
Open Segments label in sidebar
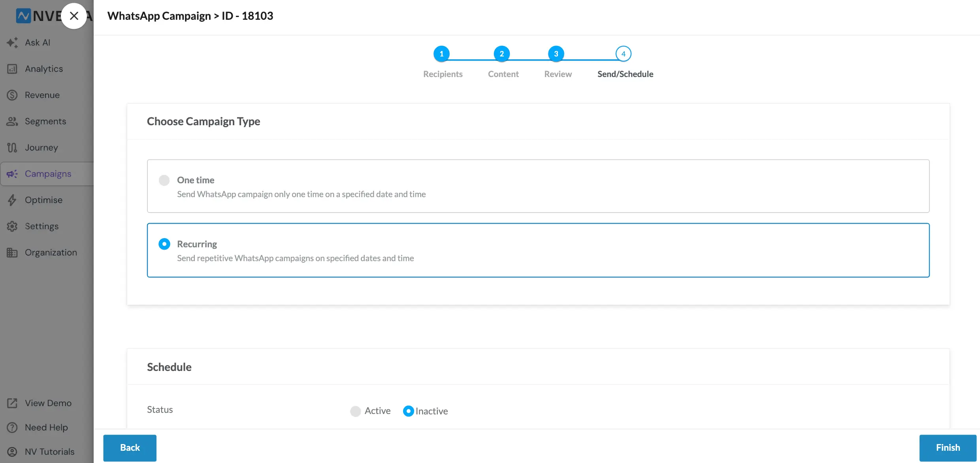coord(45,121)
